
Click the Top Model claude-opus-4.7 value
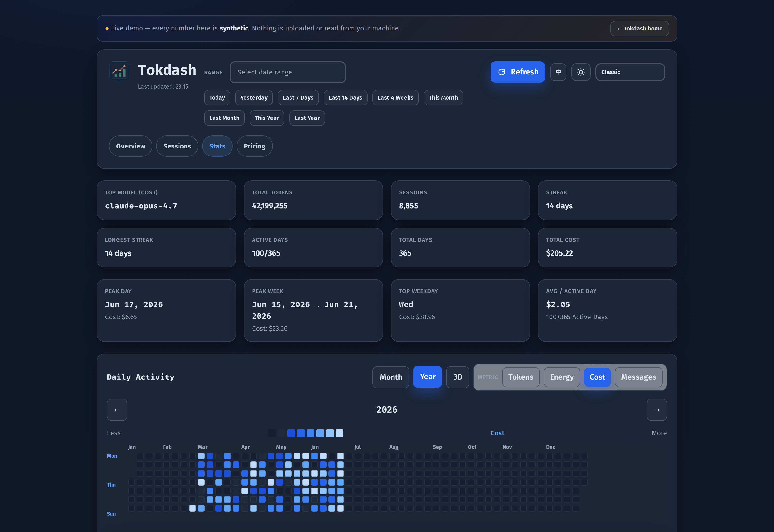[x=141, y=206]
